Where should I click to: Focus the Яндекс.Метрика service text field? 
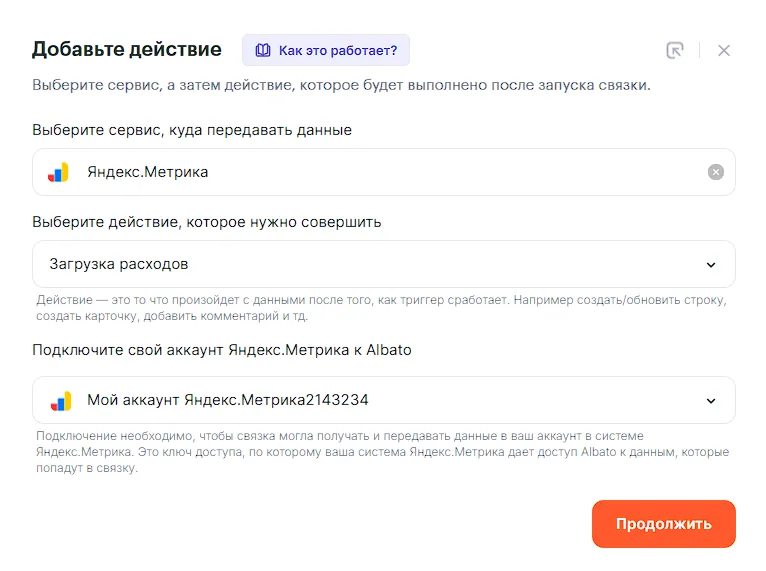pos(380,172)
